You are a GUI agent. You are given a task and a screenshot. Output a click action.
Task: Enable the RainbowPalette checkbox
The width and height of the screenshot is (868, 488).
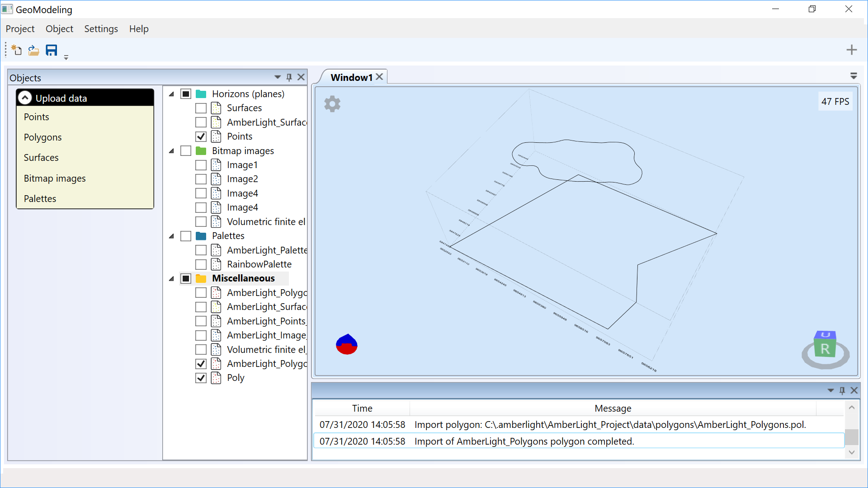(201, 264)
